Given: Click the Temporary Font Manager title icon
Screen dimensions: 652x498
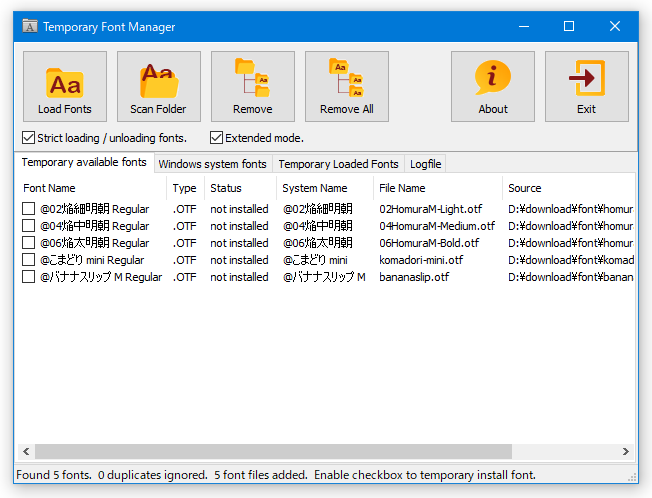Looking at the screenshot, I should click(30, 27).
